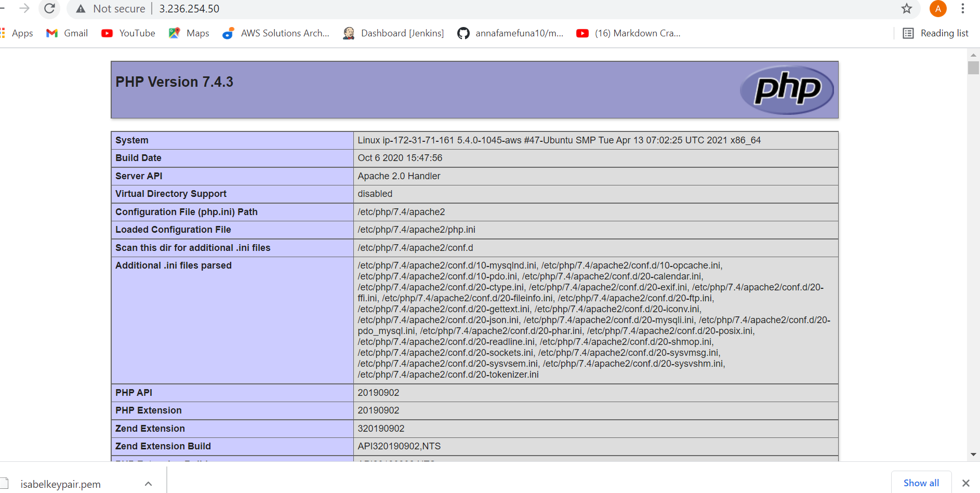980x493 pixels.
Task: Open the profile avatar A
Action: (938, 8)
